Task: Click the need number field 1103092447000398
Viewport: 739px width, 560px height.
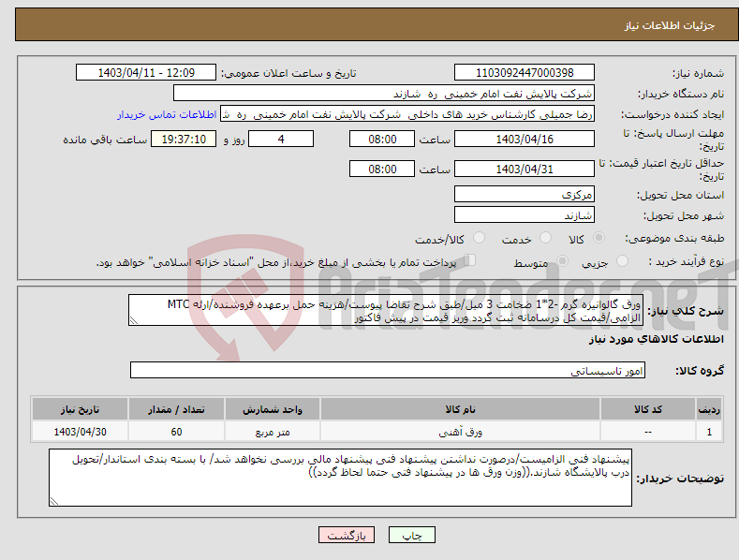Action: click(525, 73)
